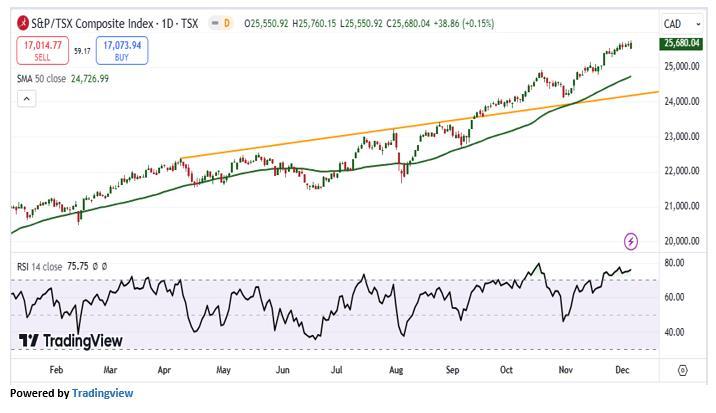716x413 pixels.
Task: Collapse the indicator legend with chevron
Action: pos(26,98)
